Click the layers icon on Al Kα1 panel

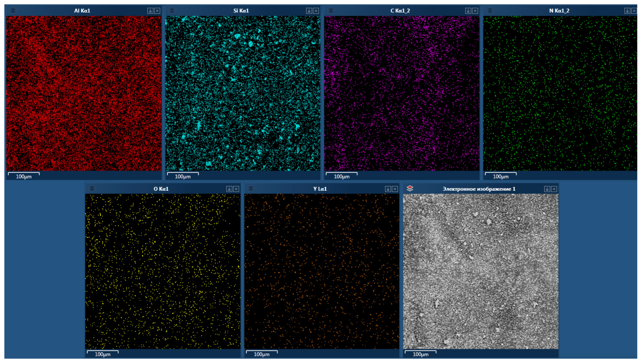coord(13,10)
